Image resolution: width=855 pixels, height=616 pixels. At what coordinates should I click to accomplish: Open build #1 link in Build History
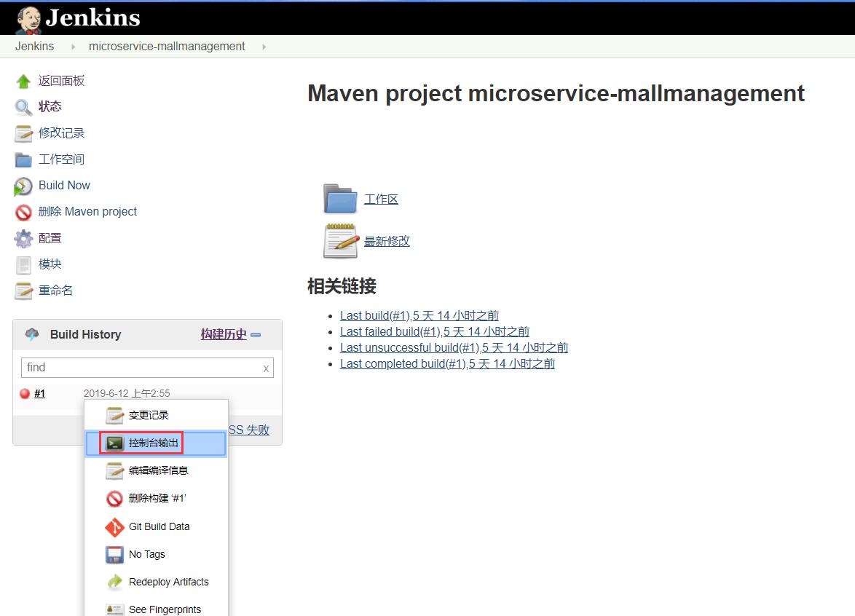click(x=40, y=394)
